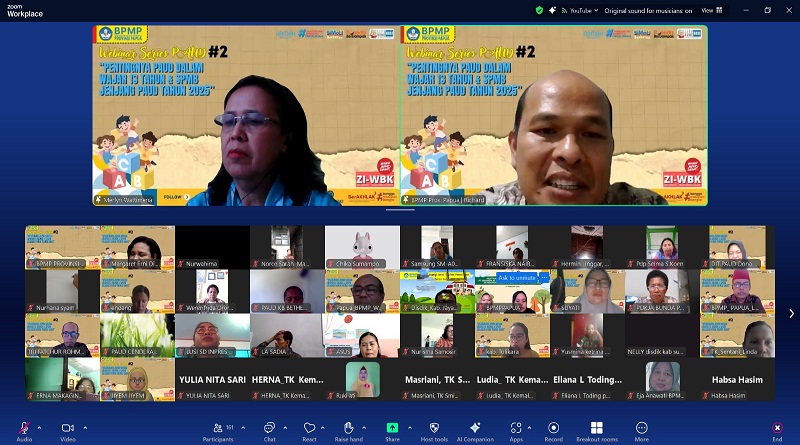The width and height of the screenshot is (800, 445).
Task: Select the Ruslati participant tile
Action: [x=362, y=380]
